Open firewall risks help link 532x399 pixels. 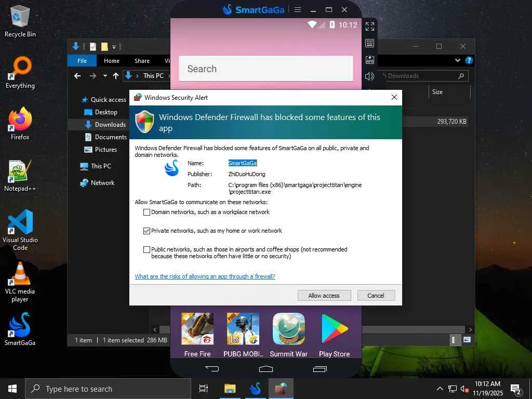click(x=205, y=276)
